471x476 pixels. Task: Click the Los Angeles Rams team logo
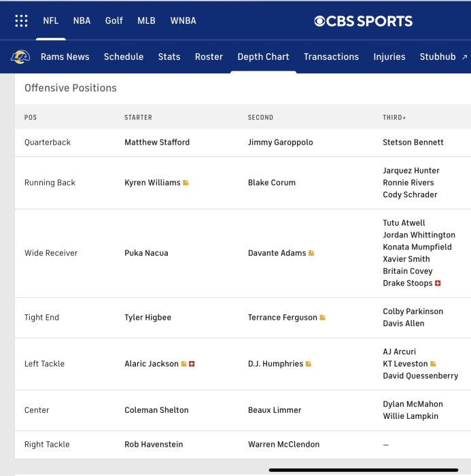20,57
